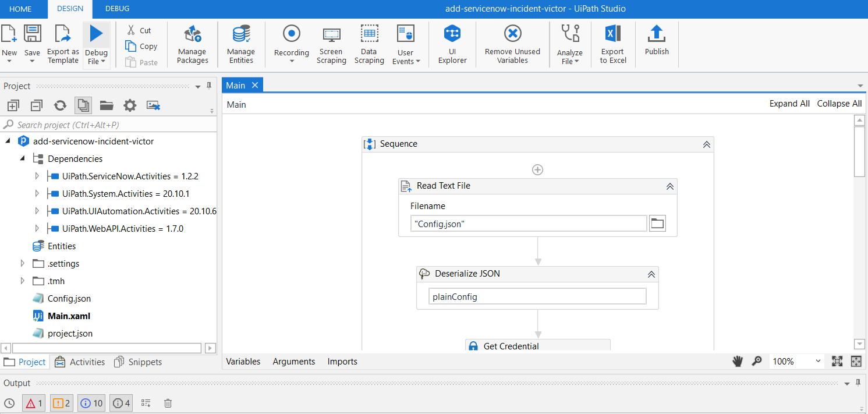The width and height of the screenshot is (868, 414).
Task: Toggle error messages filter in Output
Action: [34, 403]
